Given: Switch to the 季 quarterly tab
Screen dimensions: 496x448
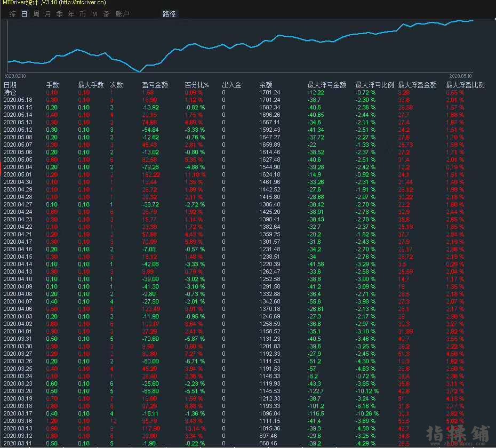Looking at the screenshot, I should click(x=60, y=14).
